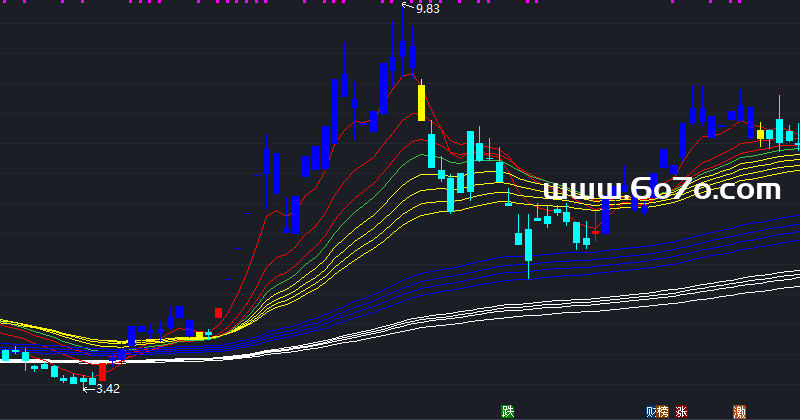Select the large yellow candlestick after the peak
800x420 pixels.
pyautogui.click(x=422, y=103)
